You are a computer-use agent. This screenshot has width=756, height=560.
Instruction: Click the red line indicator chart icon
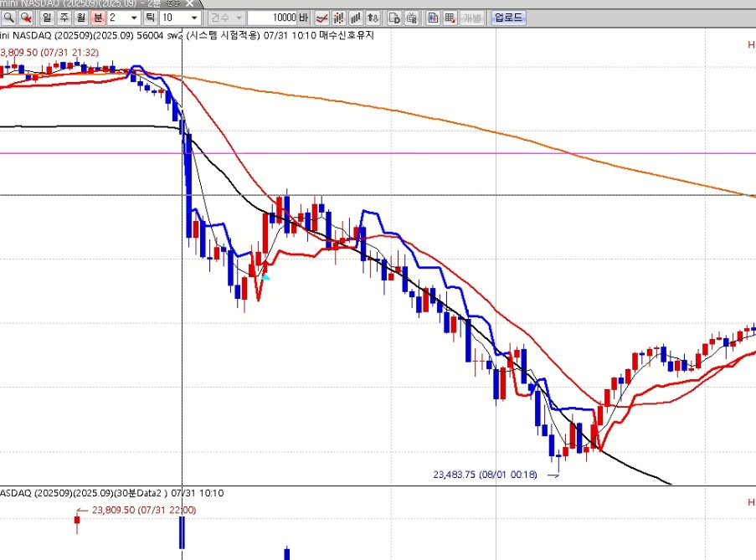(x=321, y=18)
